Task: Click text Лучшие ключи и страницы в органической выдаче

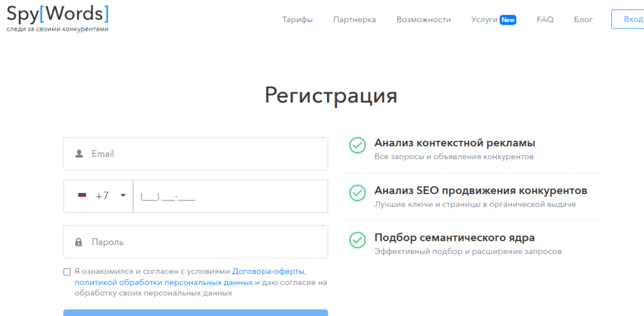Action: [475, 204]
